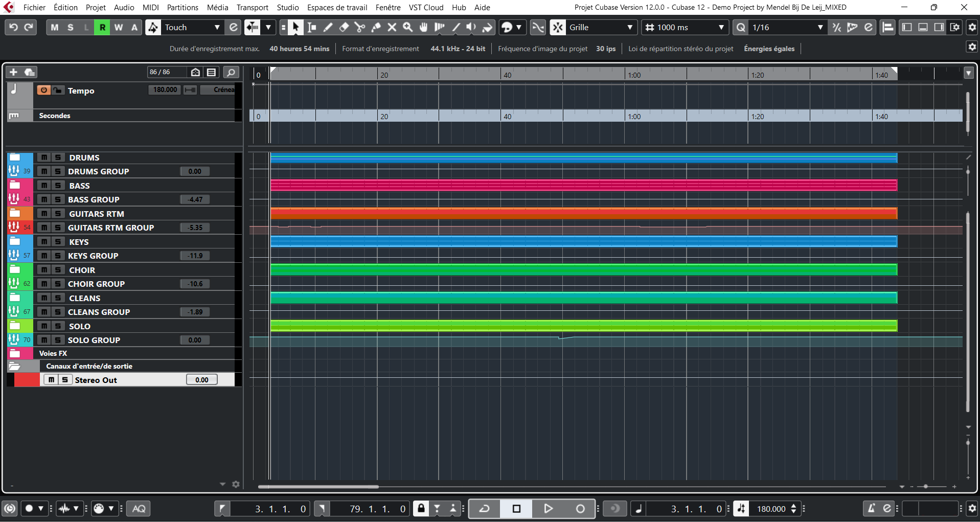Screen dimensions: 980x522
Task: Select the Draw pencil tool
Action: point(328,28)
